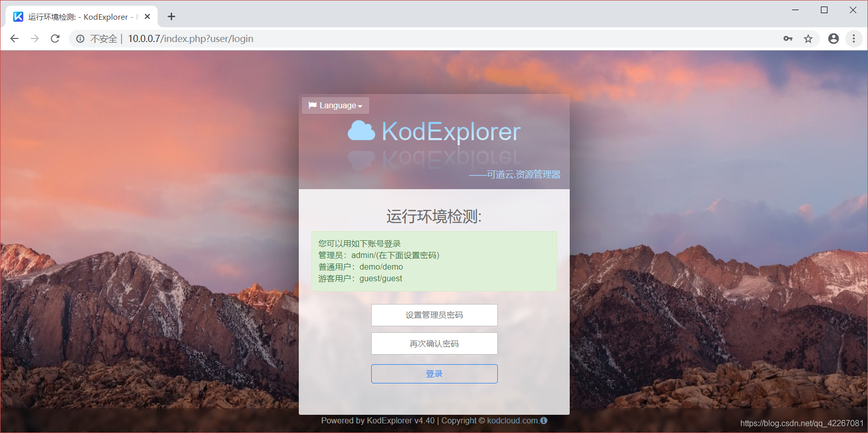Close the KodExplorer tab
The image size is (868, 433).
(147, 17)
